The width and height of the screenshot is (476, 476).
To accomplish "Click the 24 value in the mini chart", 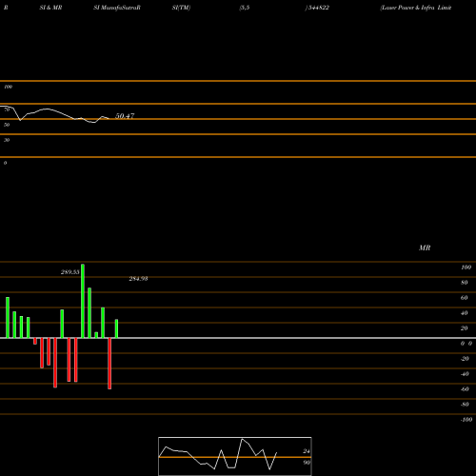I will click(x=307, y=451).
